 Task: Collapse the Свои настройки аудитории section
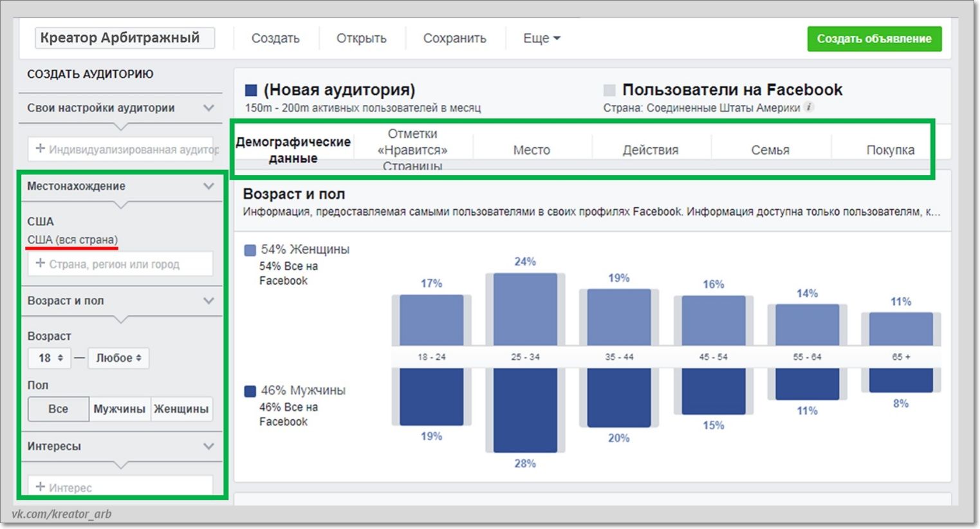[208, 107]
